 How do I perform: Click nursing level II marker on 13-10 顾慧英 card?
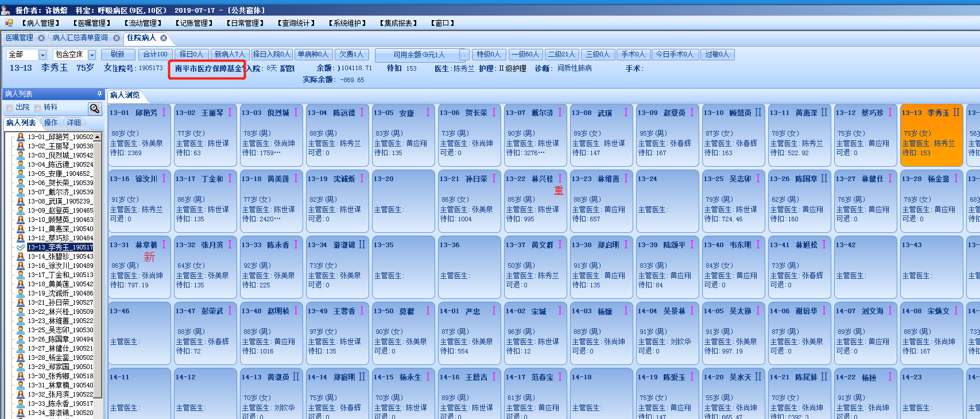758,113
